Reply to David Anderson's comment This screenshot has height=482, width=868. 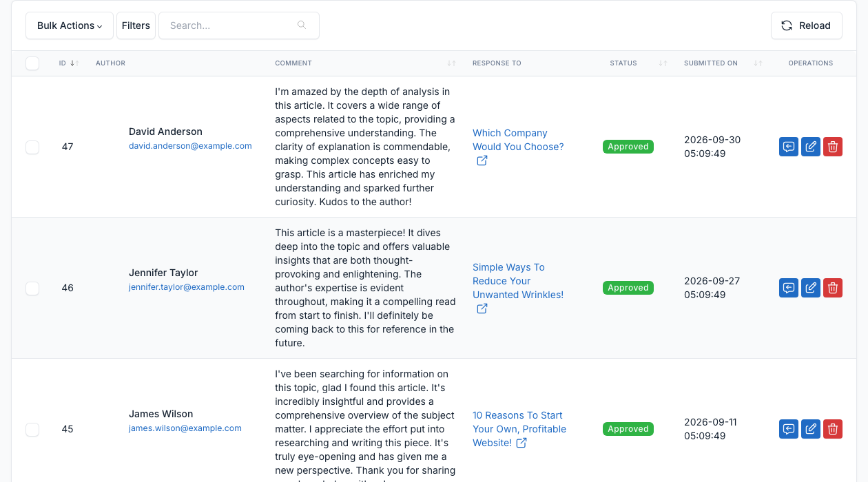point(789,147)
